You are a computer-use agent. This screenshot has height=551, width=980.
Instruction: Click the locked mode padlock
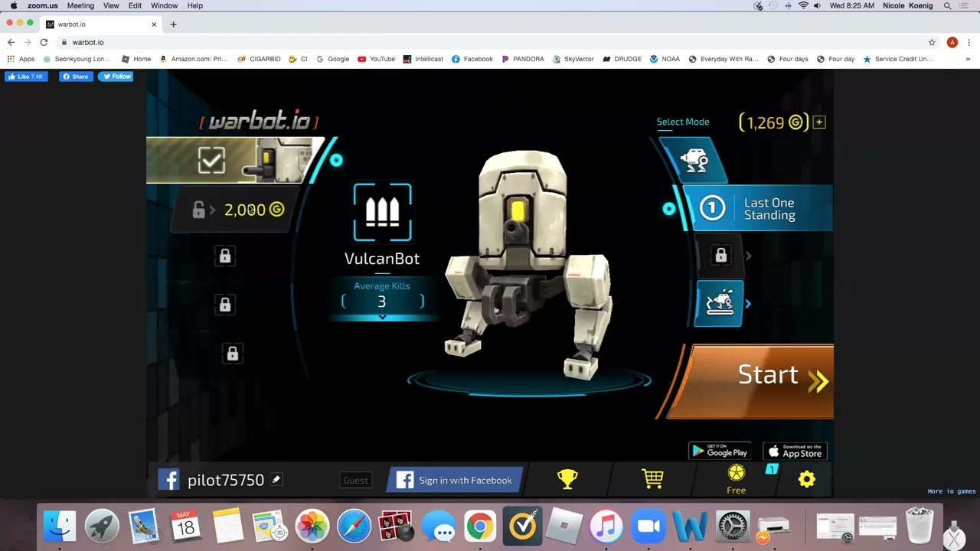coord(720,255)
